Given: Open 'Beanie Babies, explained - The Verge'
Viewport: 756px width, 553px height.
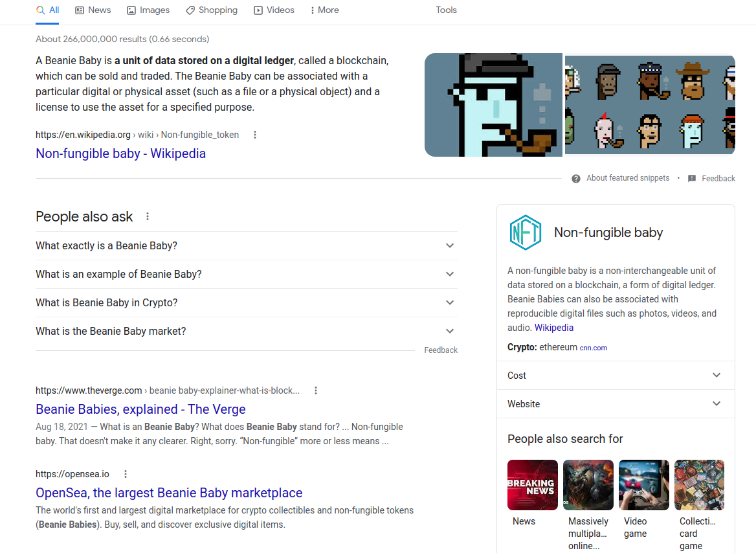Looking at the screenshot, I should (x=140, y=409).
